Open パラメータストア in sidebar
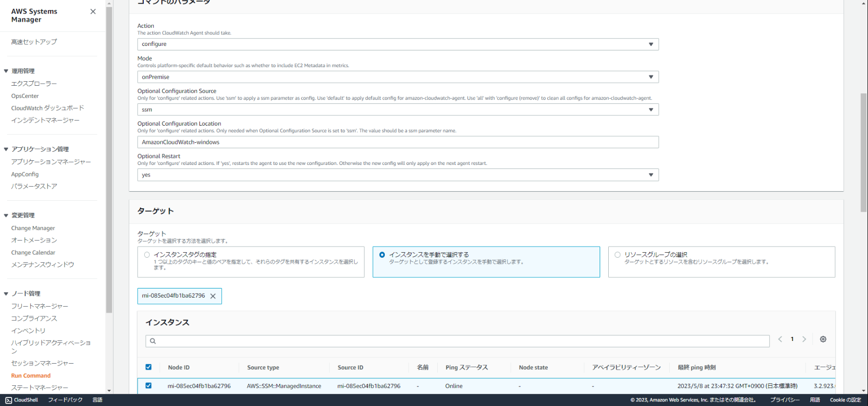Screen dimensions: 868x406 [x=34, y=186]
